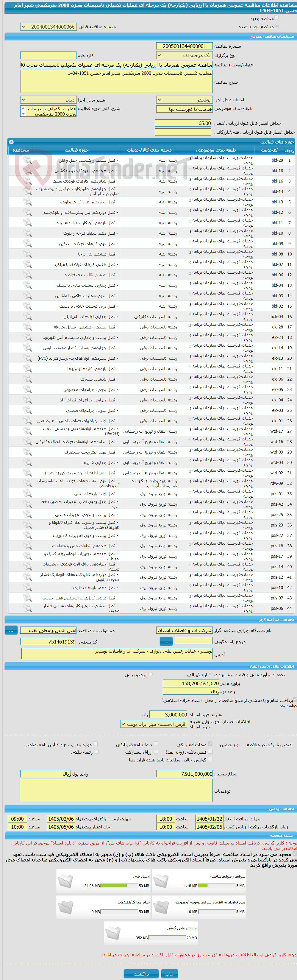This screenshot has width=297, height=980.
Task: Open view icon for row mch-04
Action: (27, 317)
